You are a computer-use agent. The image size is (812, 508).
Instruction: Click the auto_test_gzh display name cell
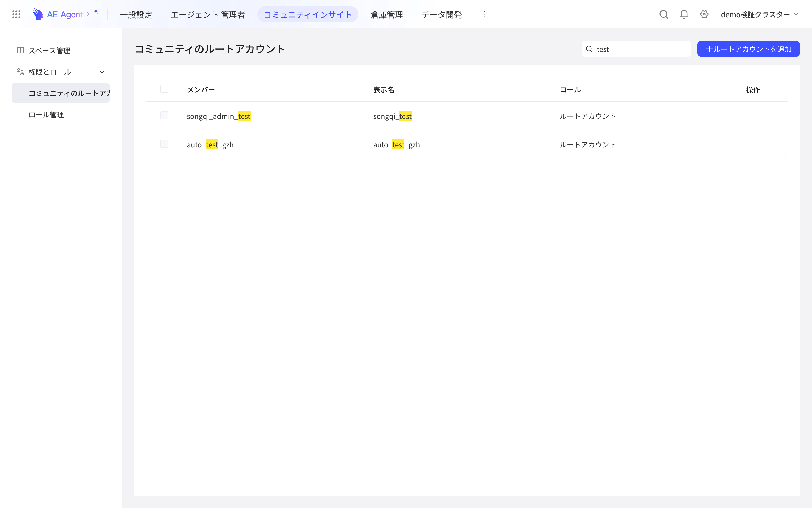[x=396, y=145]
